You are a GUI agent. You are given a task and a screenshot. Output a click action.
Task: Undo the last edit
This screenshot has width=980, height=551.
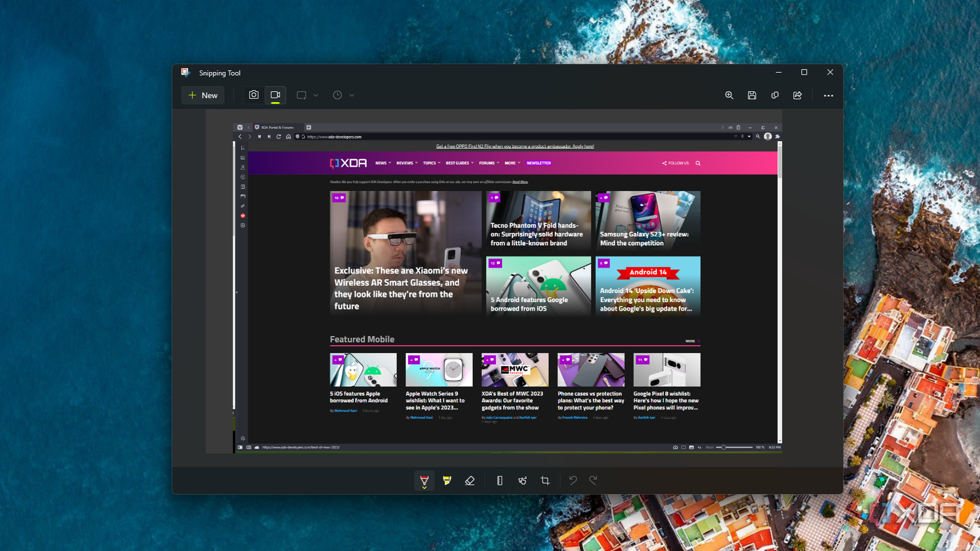coord(573,481)
